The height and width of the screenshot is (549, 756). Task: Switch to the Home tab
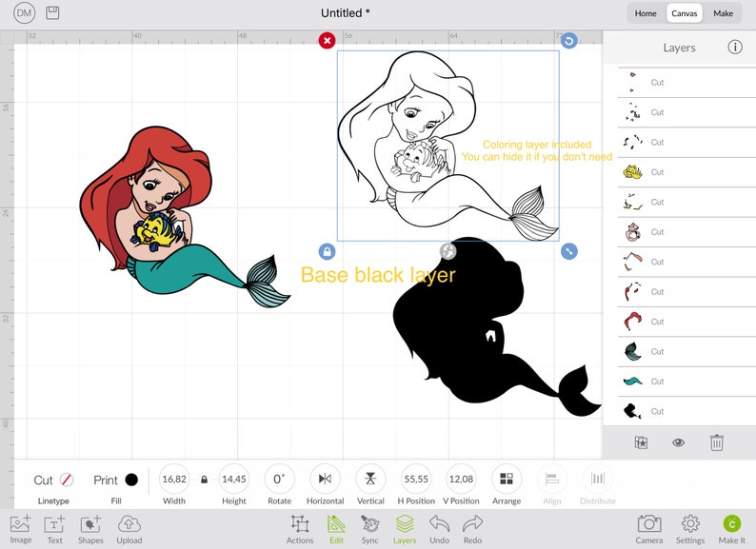[x=646, y=13]
